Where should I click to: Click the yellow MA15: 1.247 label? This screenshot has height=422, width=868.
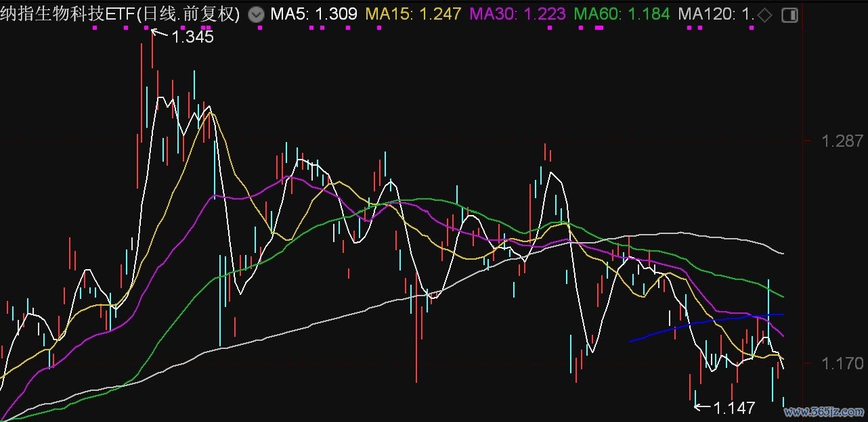coord(413,14)
